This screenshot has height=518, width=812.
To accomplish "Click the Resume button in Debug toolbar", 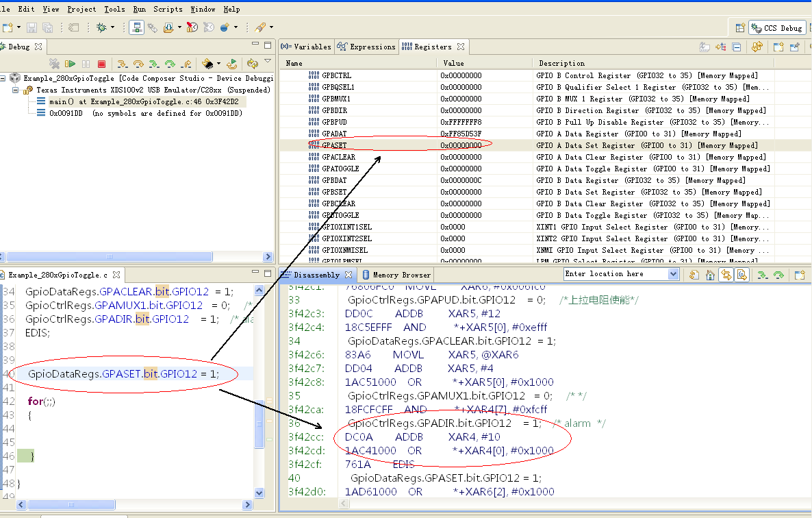I will point(70,64).
